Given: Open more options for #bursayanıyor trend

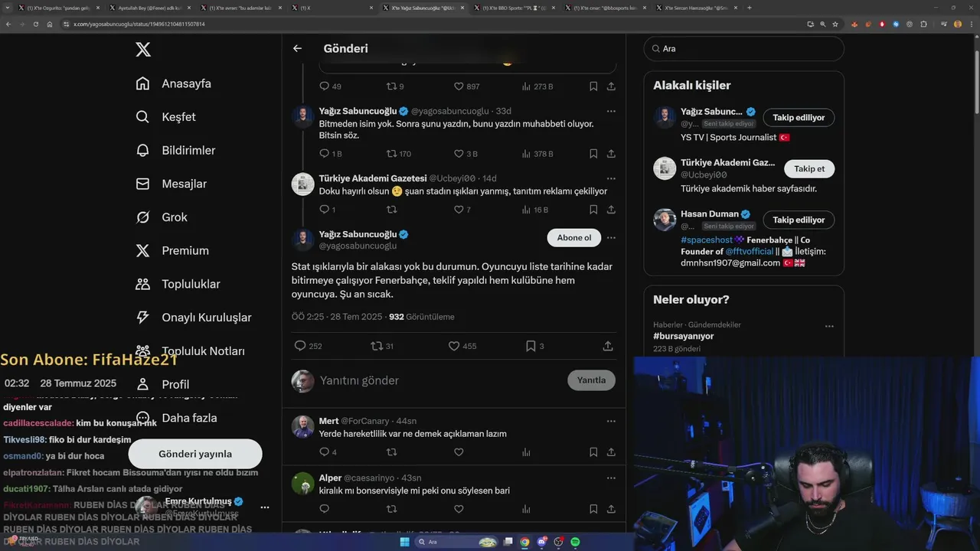Looking at the screenshot, I should [829, 326].
